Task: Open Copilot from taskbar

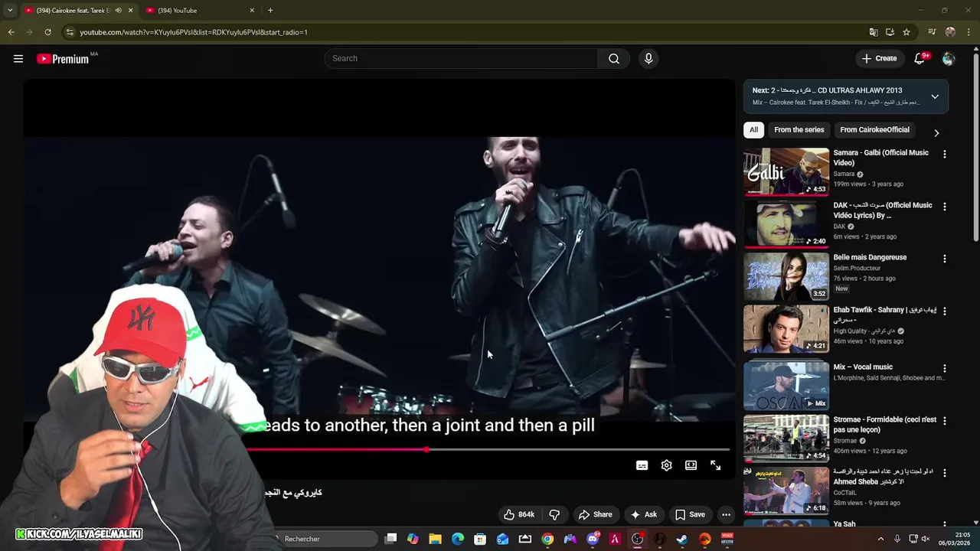Action: coord(413,539)
